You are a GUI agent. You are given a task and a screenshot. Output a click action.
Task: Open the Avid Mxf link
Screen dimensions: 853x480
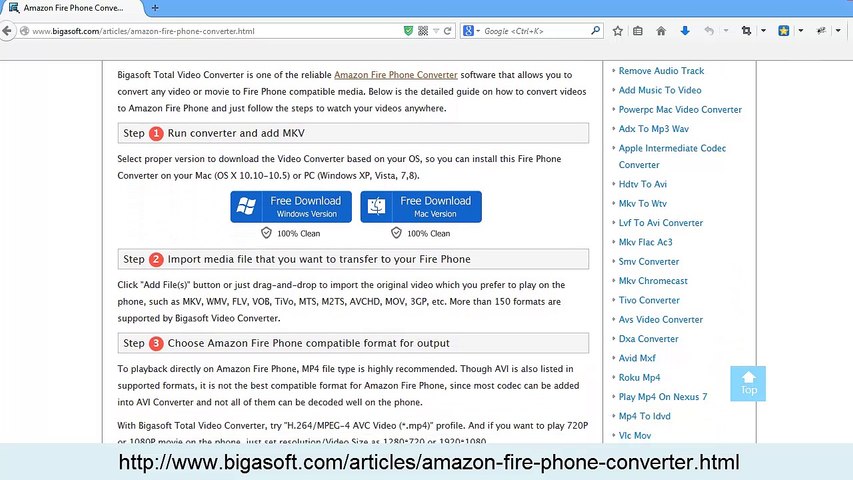(x=637, y=358)
